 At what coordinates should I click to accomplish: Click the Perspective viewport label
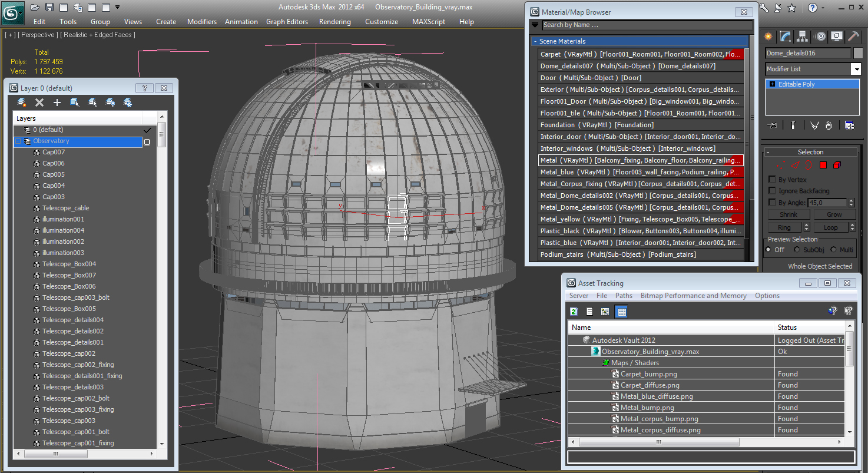click(x=38, y=35)
